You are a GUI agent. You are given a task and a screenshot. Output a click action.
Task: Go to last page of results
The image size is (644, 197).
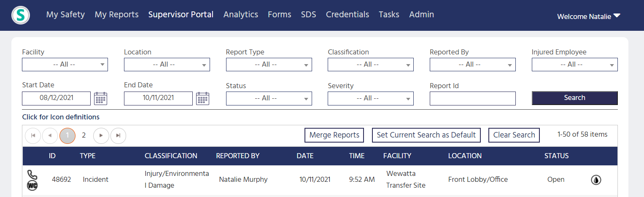click(118, 135)
